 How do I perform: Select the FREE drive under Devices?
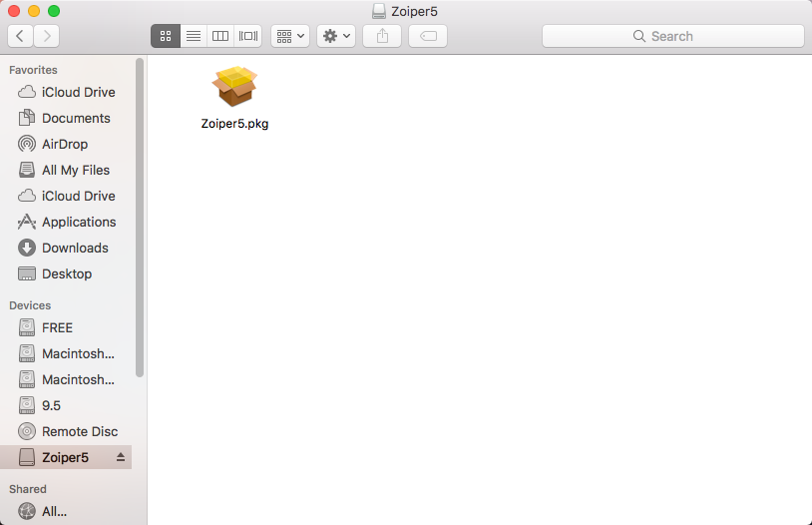tap(57, 327)
